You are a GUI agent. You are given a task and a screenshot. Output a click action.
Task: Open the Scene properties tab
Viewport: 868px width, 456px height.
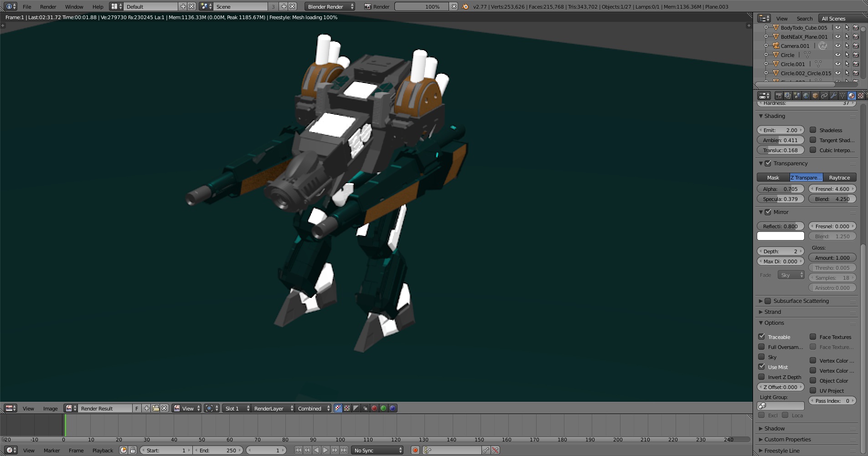(797, 96)
